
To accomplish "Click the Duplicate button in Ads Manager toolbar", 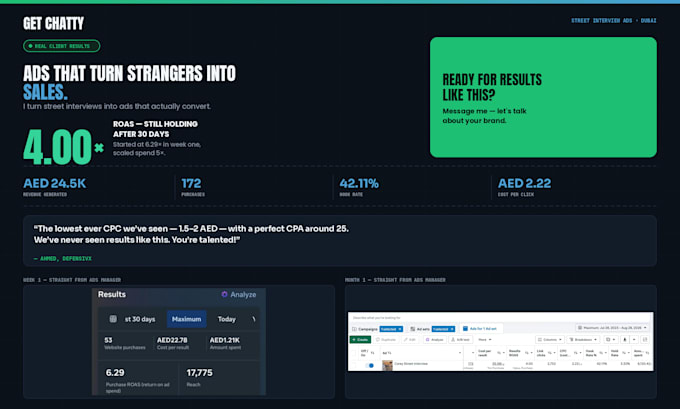I will coord(386,340).
